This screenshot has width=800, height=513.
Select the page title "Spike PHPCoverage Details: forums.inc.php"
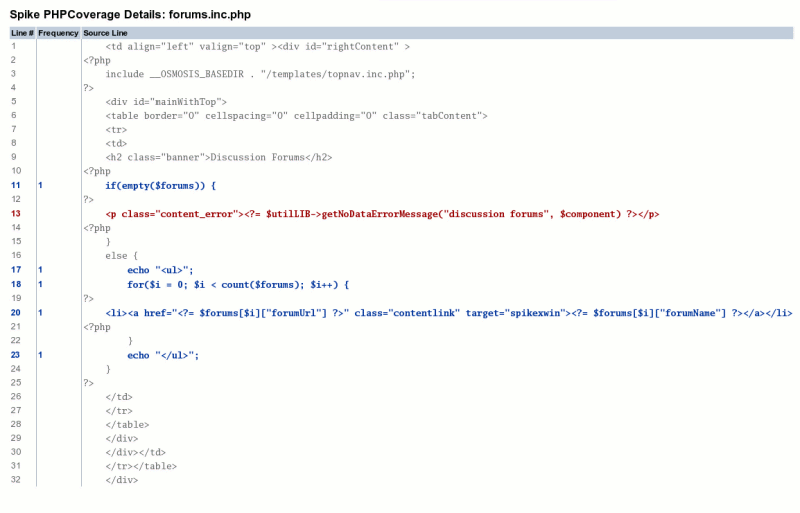(x=130, y=14)
